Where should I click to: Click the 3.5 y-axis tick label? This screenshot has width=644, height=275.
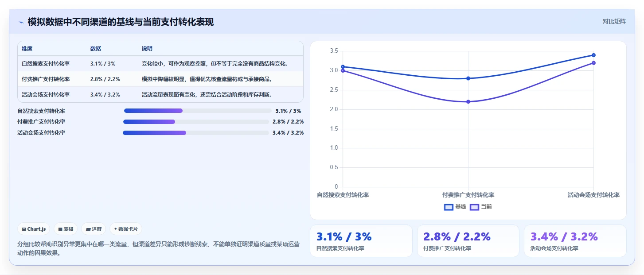click(x=334, y=51)
